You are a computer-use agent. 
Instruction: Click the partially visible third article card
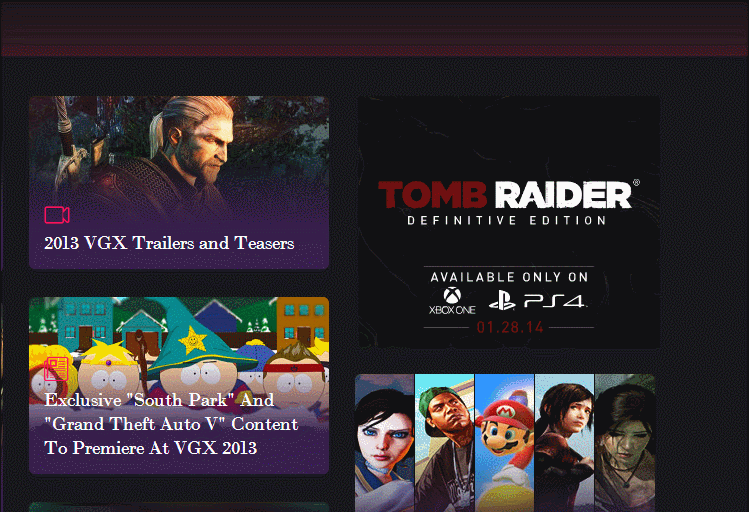179,507
